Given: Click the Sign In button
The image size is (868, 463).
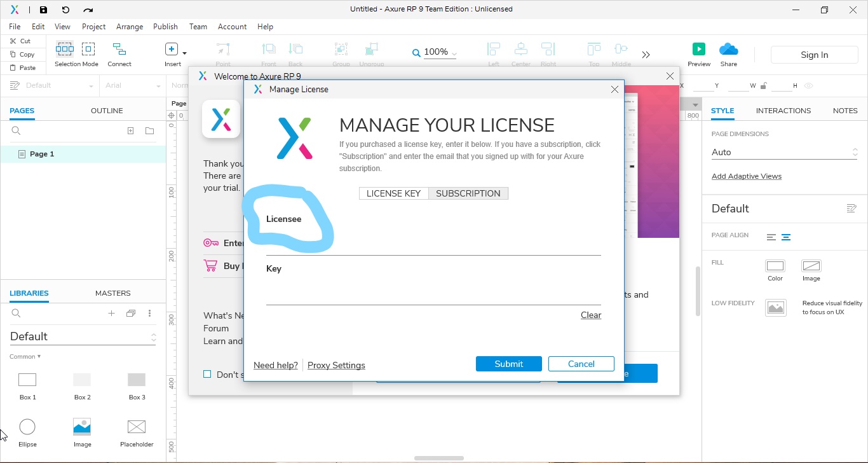Looking at the screenshot, I should click(x=814, y=55).
